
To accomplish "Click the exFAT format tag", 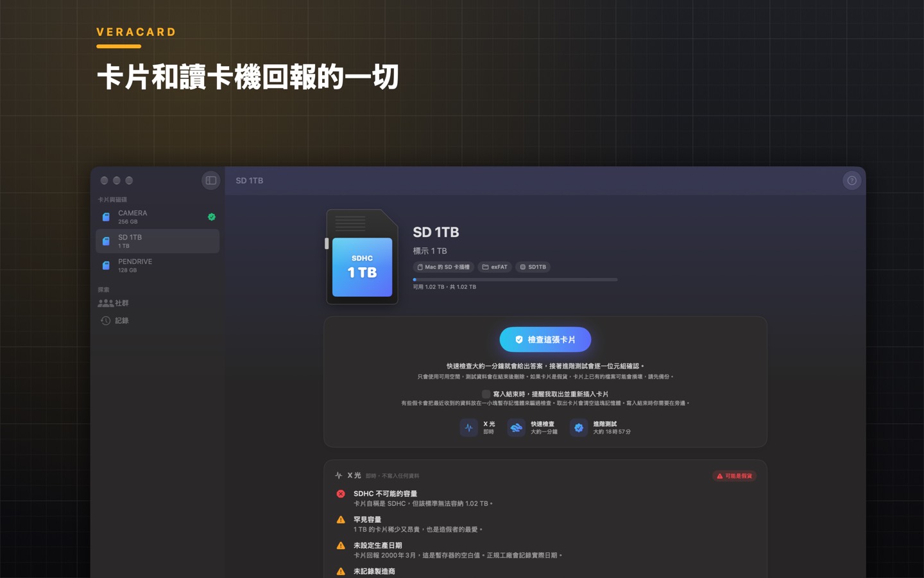I will [495, 267].
